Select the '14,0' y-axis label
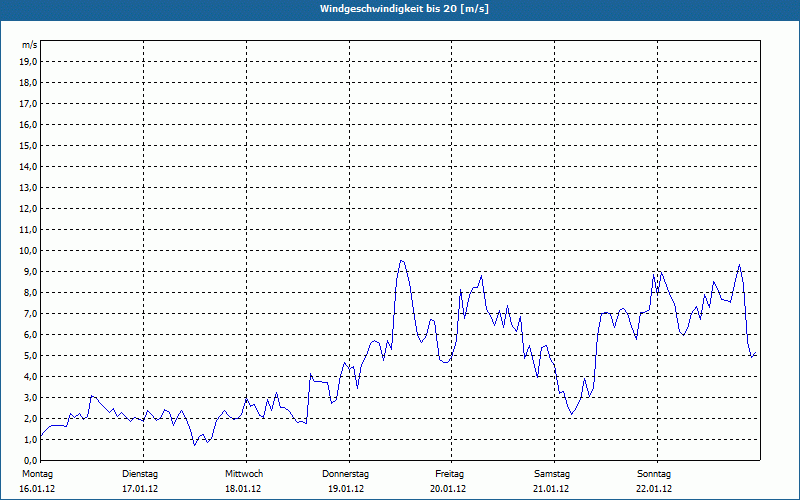The width and height of the screenshot is (800, 500). pyautogui.click(x=28, y=166)
